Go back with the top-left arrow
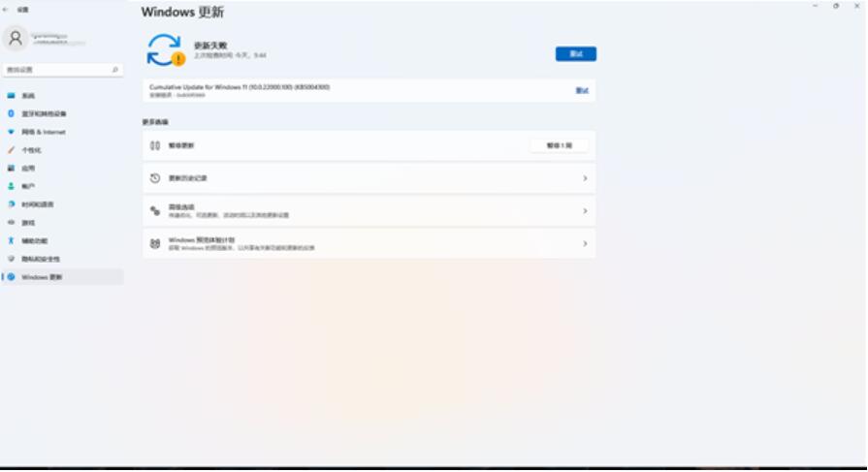868x472 pixels. [x=6, y=10]
